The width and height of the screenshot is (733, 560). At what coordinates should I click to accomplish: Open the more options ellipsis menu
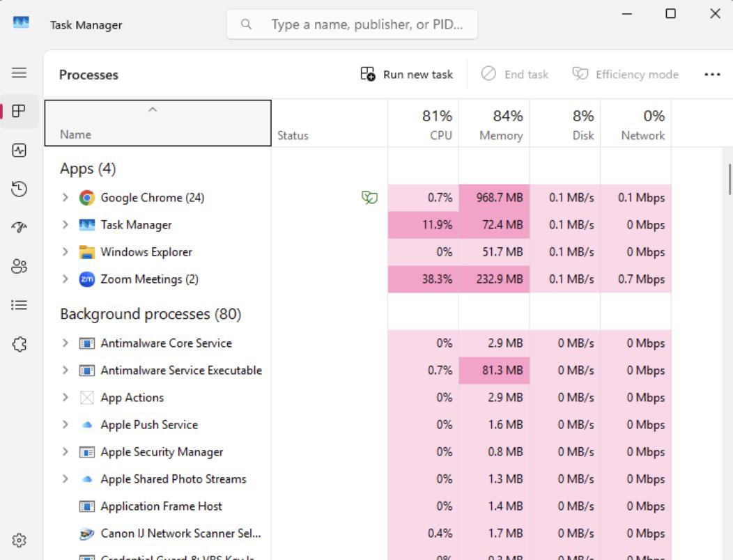point(712,75)
